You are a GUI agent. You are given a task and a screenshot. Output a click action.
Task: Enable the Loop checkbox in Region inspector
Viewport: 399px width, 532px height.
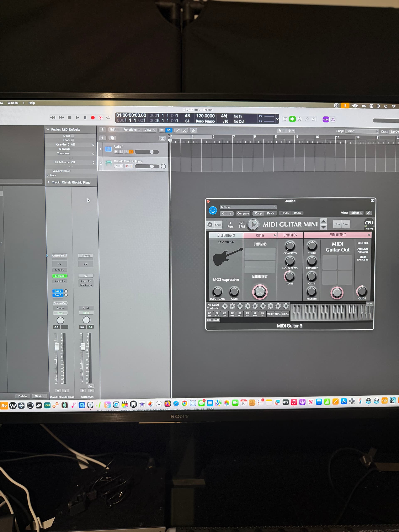(73, 140)
